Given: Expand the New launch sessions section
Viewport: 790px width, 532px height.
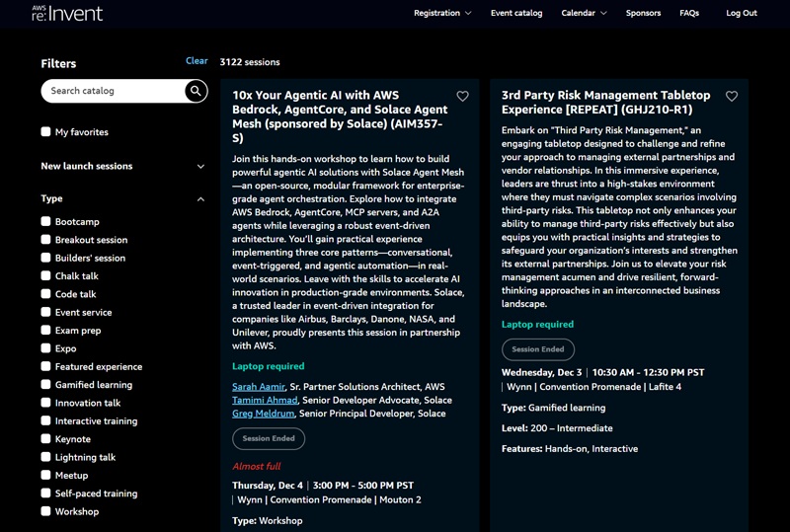Looking at the screenshot, I should pos(200,166).
